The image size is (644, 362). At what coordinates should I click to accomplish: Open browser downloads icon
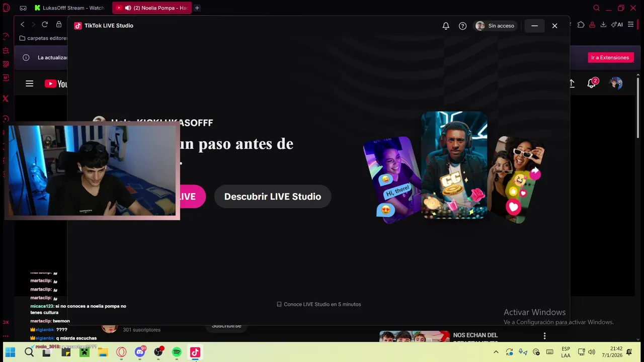pos(603,25)
